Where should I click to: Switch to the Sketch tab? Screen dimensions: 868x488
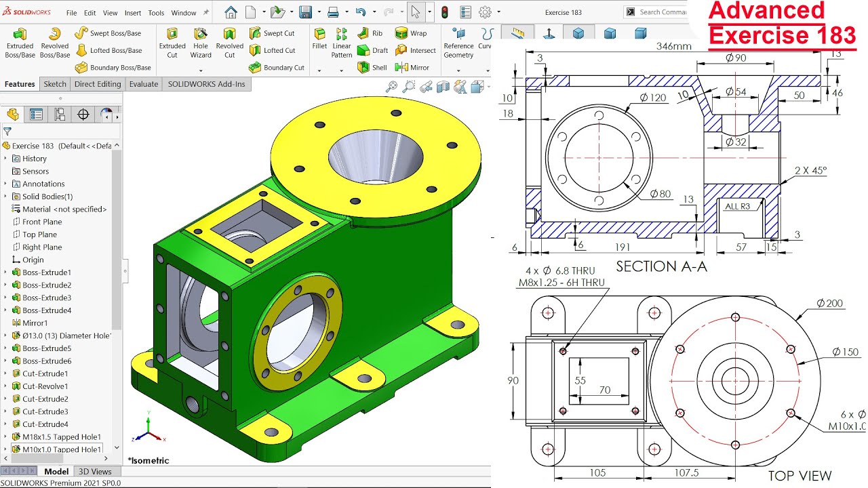55,84
